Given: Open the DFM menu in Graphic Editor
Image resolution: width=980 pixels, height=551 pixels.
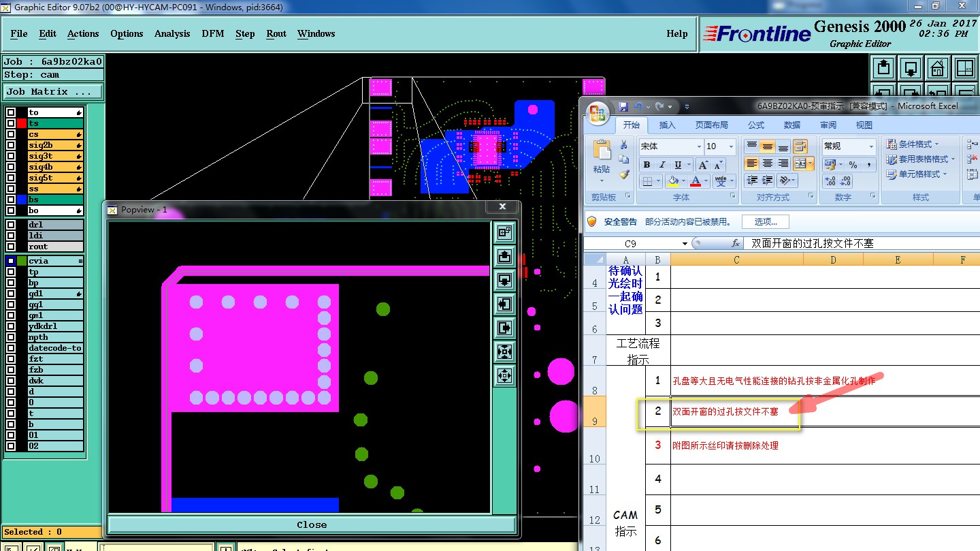Looking at the screenshot, I should coord(212,33).
